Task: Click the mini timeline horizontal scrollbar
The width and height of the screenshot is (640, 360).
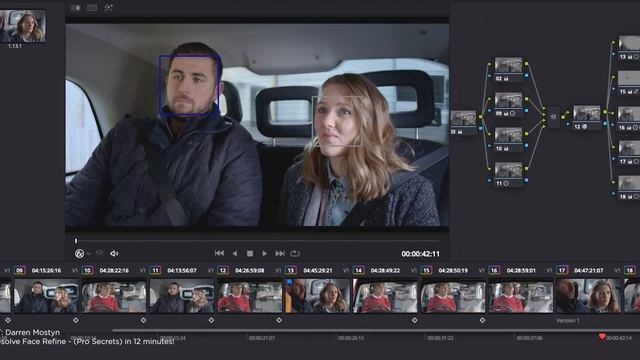Action: tap(376, 330)
